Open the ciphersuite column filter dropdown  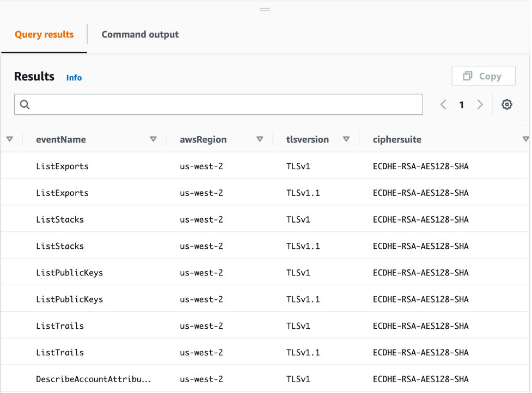tap(526, 139)
